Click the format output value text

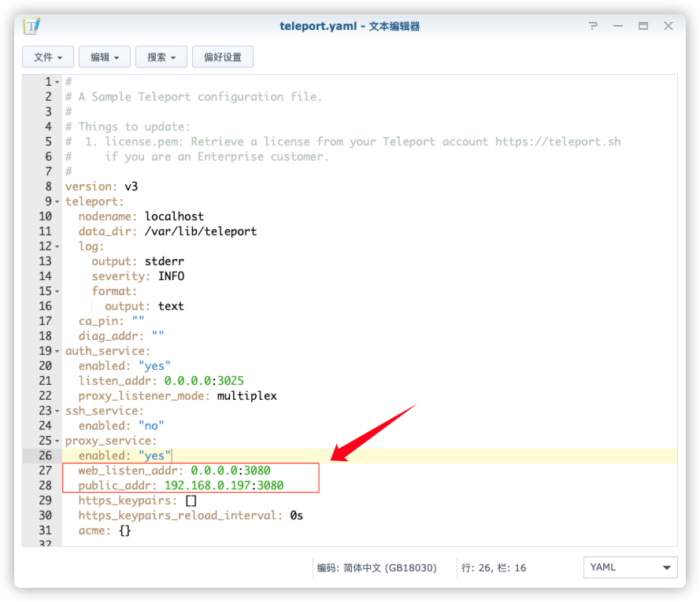point(171,306)
